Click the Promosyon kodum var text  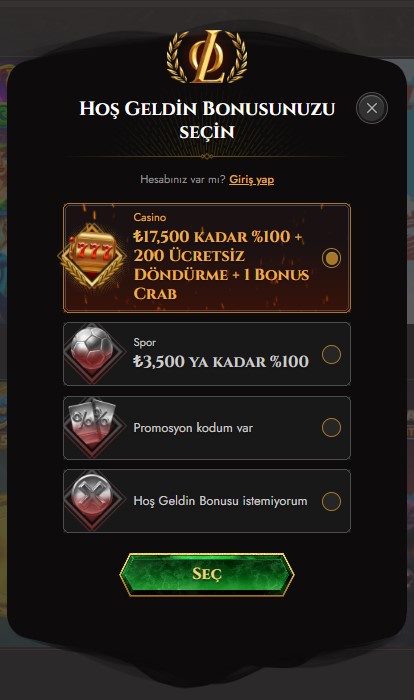click(193, 428)
